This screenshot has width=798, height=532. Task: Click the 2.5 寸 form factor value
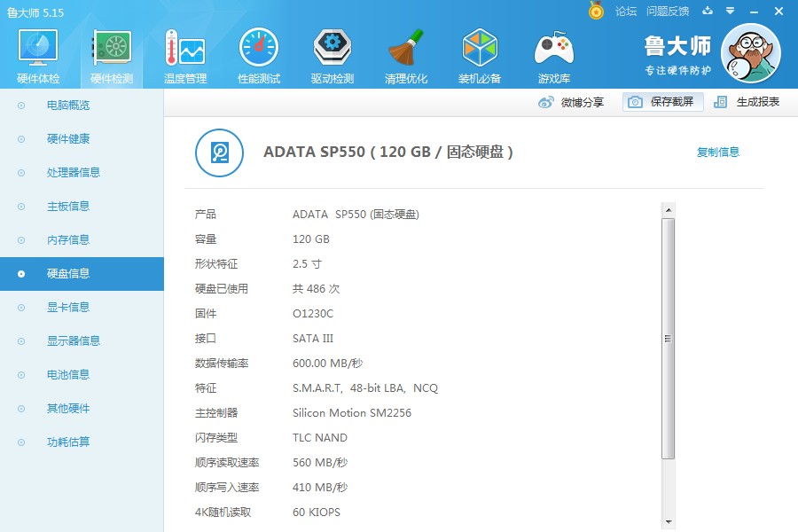point(307,264)
